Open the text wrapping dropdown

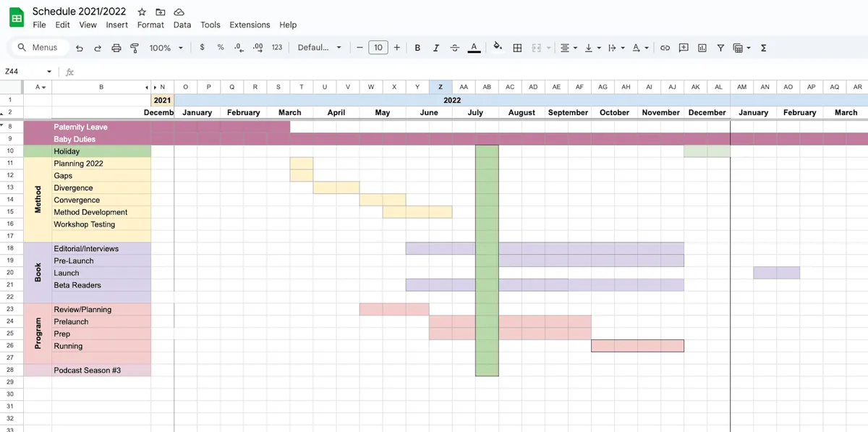tap(616, 48)
